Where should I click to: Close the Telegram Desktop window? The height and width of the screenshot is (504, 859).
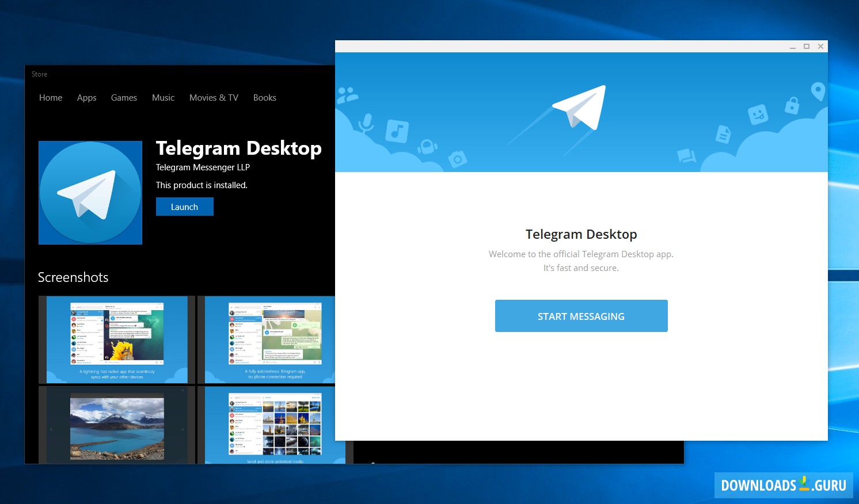pyautogui.click(x=821, y=47)
